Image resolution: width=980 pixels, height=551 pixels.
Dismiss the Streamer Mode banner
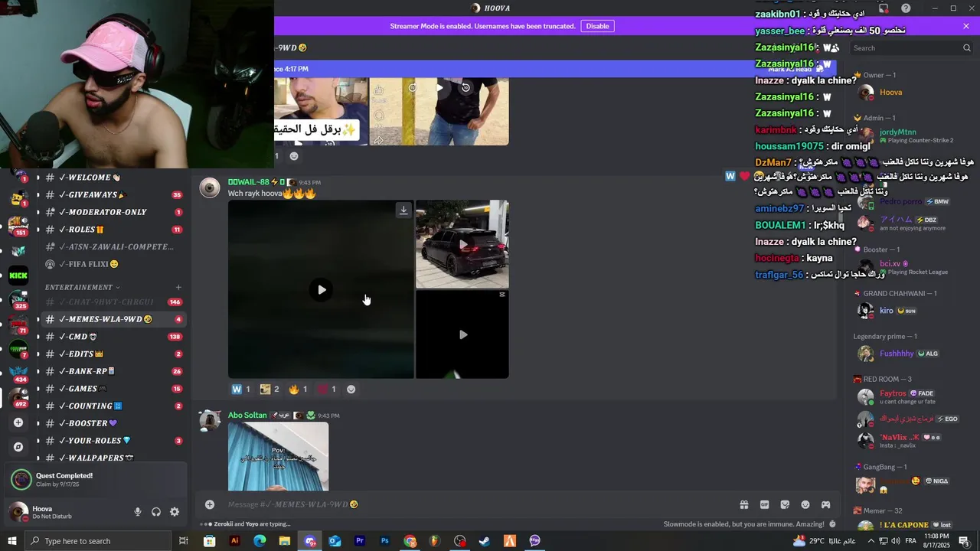(x=966, y=26)
